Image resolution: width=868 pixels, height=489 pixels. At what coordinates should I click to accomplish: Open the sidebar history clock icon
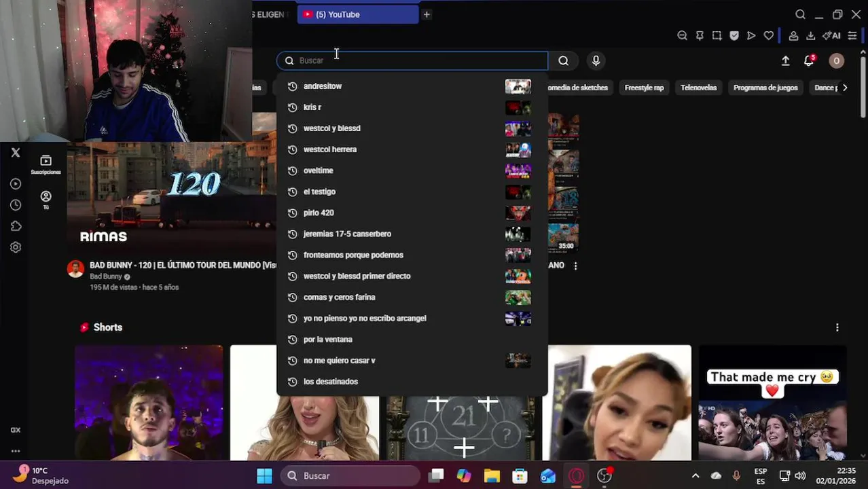point(16,204)
